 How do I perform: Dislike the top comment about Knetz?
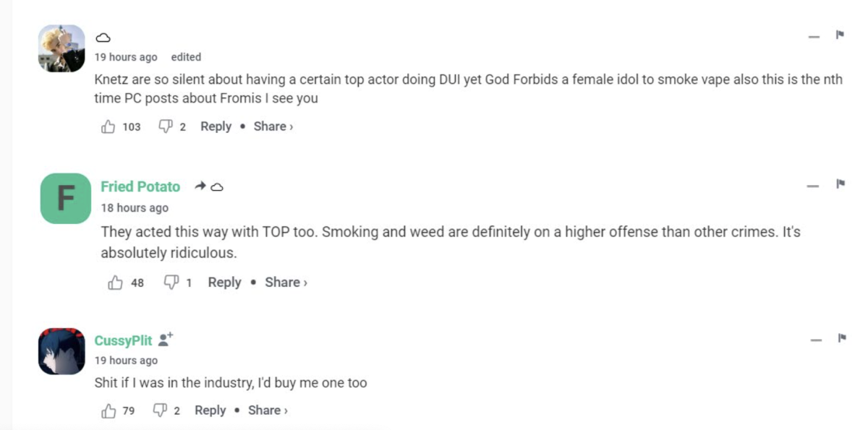click(x=165, y=127)
